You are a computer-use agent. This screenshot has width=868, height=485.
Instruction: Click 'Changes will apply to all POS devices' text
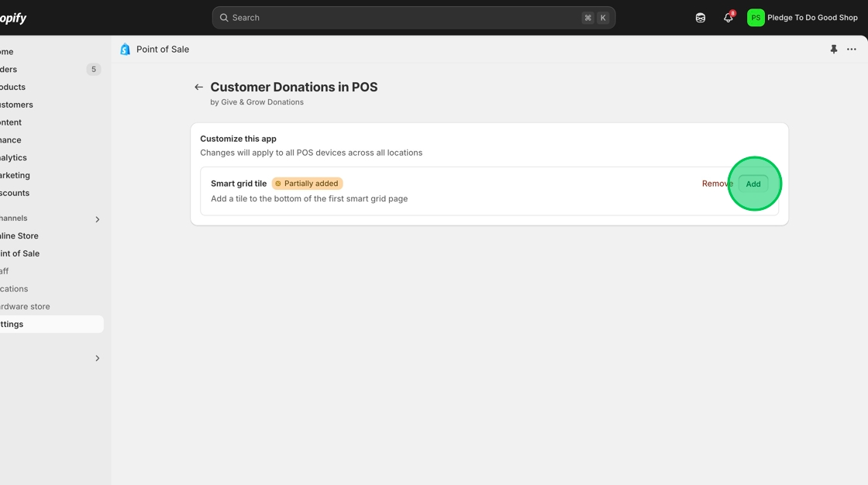click(311, 153)
